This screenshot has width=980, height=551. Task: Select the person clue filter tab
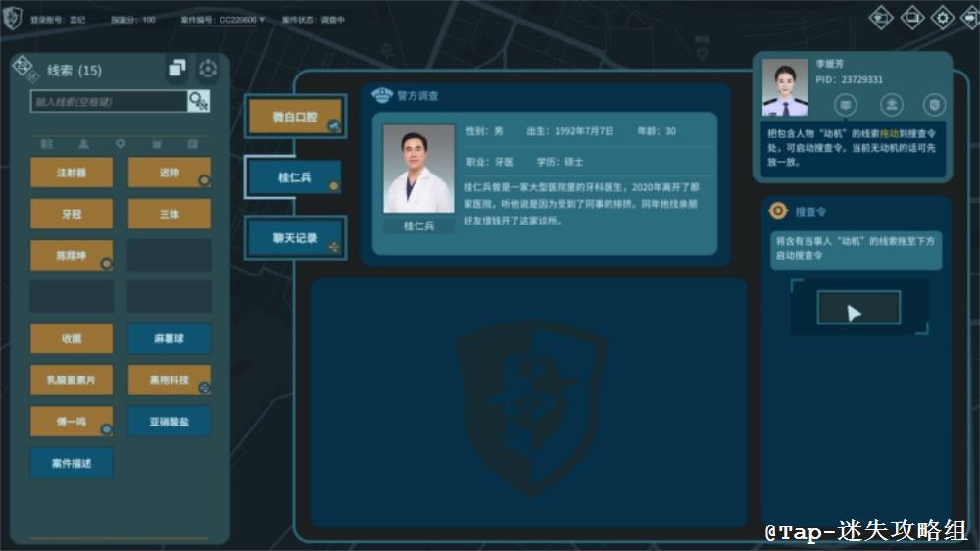point(83,144)
